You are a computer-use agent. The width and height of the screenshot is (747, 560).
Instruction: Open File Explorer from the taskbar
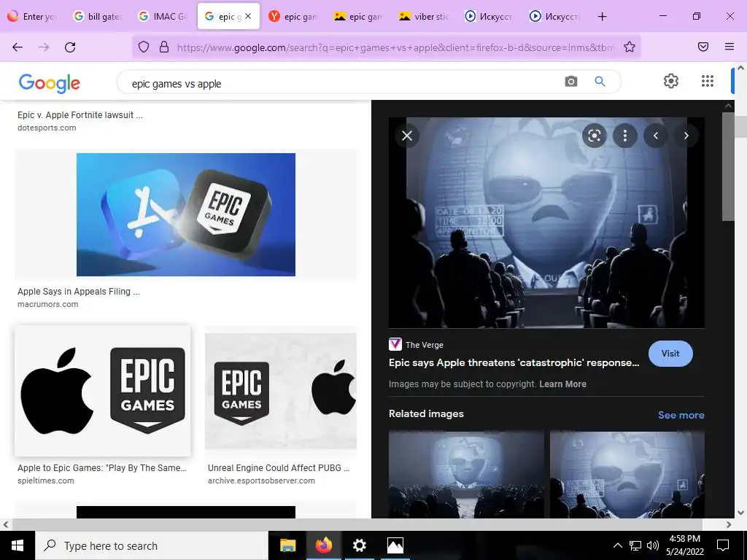point(287,545)
